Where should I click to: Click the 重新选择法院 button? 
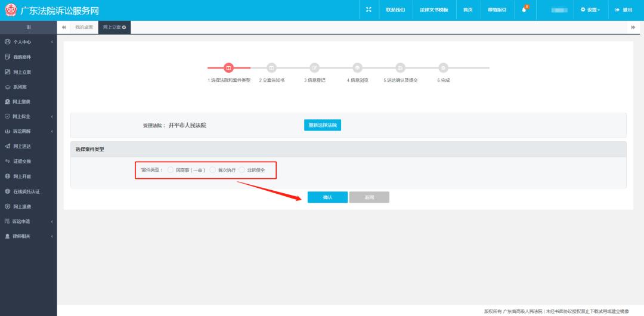323,125
